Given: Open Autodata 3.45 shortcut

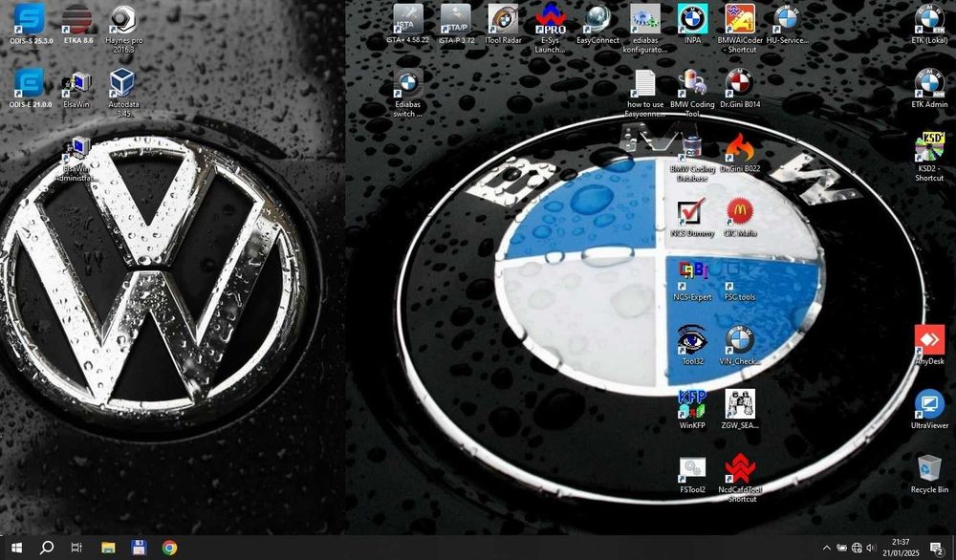Looking at the screenshot, I should pyautogui.click(x=123, y=83).
